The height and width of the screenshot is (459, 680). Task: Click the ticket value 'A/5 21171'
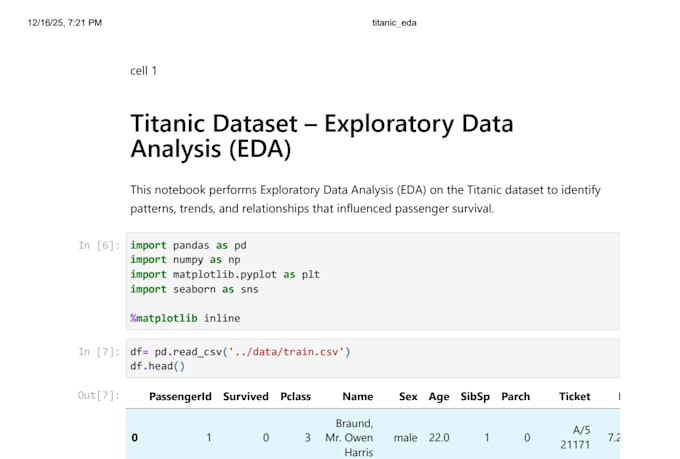click(575, 437)
